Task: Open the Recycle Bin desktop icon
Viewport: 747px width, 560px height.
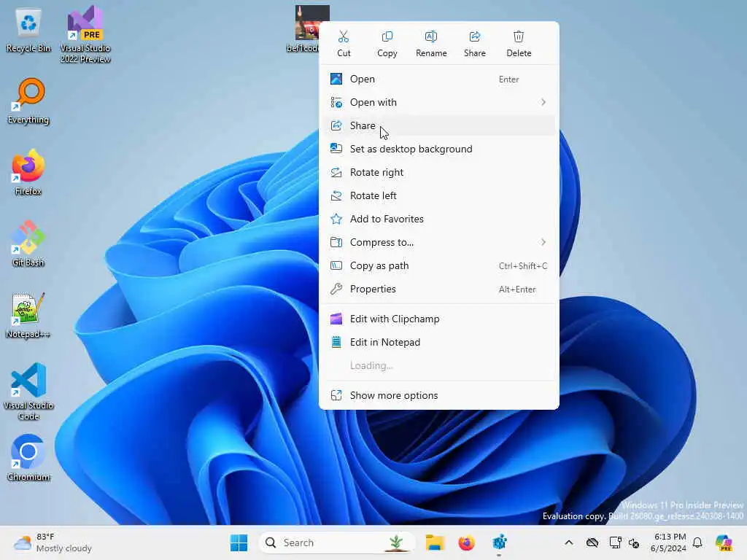Action: (x=28, y=31)
